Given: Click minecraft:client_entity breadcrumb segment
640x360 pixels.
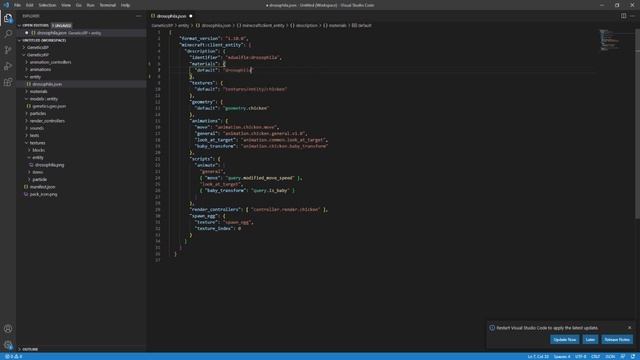Looking at the screenshot, I should pyautogui.click(x=263, y=25).
